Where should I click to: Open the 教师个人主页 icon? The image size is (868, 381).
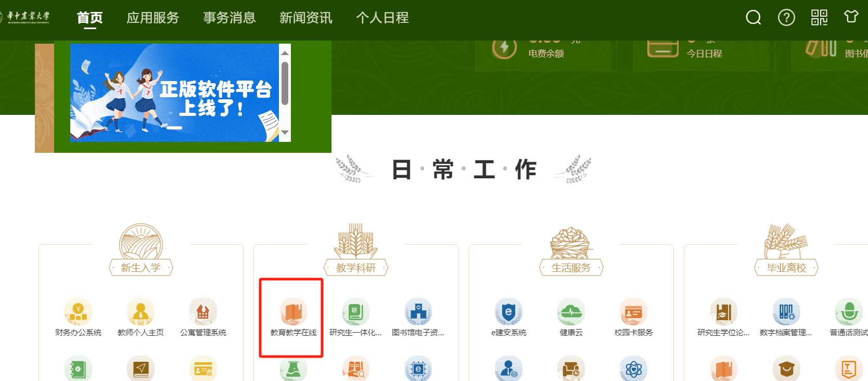click(x=141, y=311)
